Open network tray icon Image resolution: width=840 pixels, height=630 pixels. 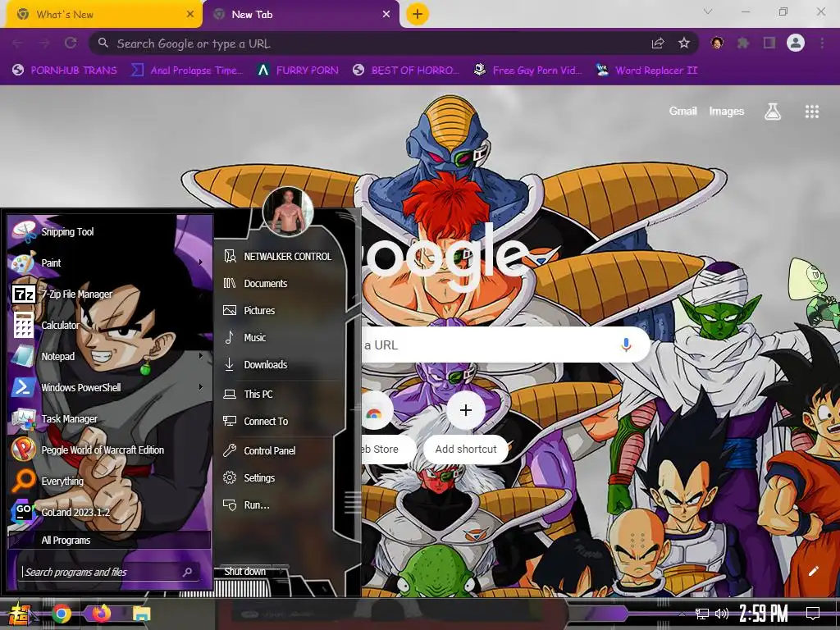702,614
